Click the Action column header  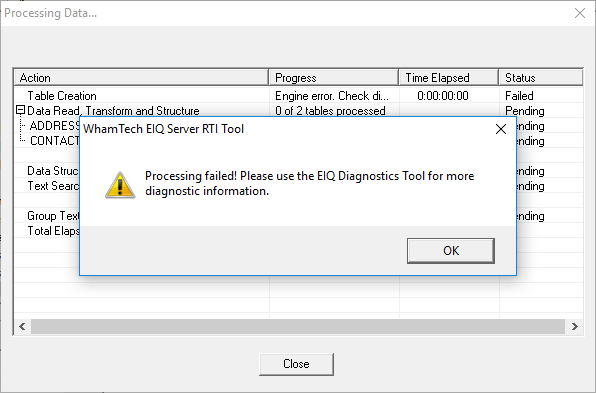point(141,78)
